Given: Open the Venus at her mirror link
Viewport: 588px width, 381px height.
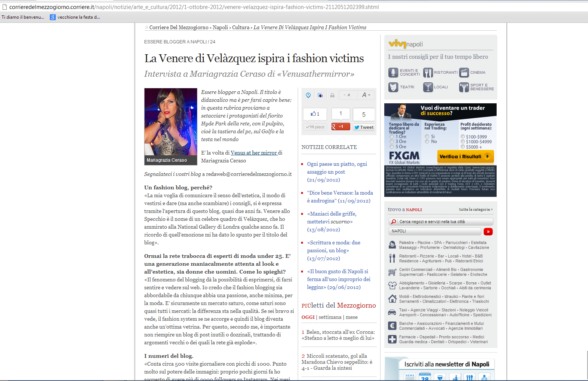Looking at the screenshot, I should tap(254, 153).
